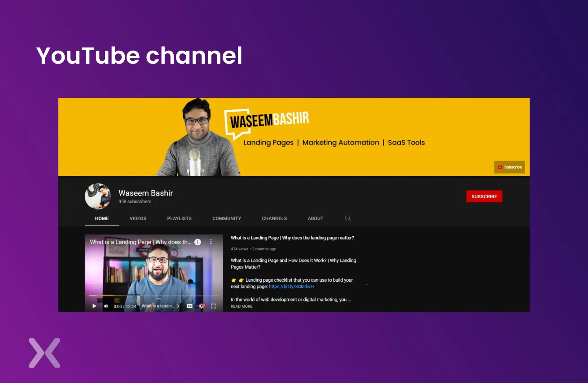This screenshot has height=383, width=588.
Task: Go to the COMMUNITY tab
Action: (x=227, y=218)
